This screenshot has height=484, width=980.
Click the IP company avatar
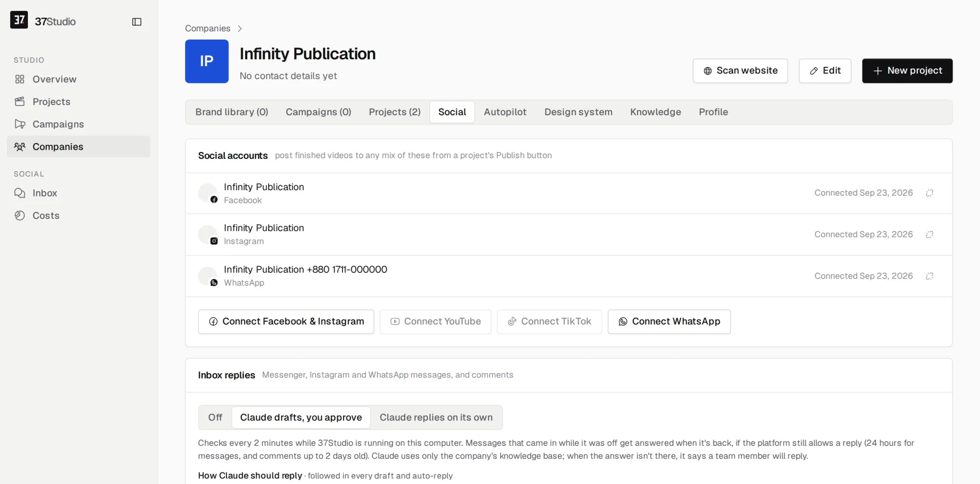point(207,61)
